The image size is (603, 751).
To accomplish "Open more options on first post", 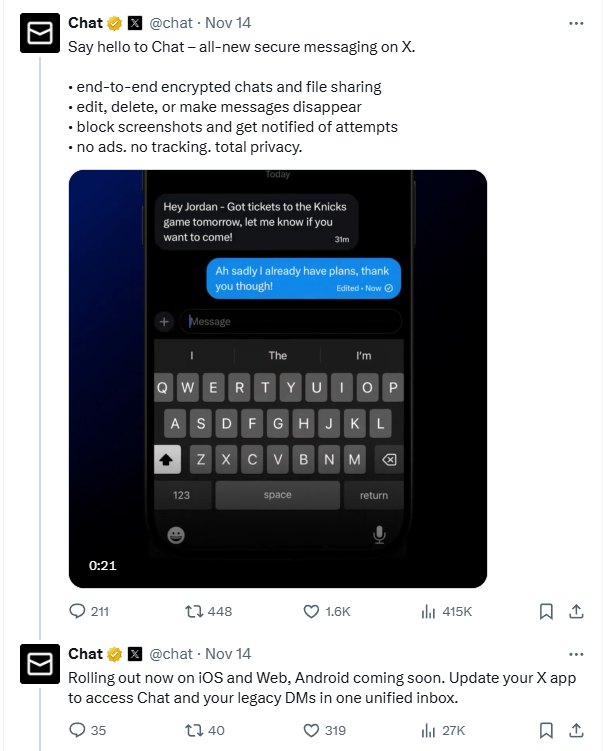I will [575, 23].
